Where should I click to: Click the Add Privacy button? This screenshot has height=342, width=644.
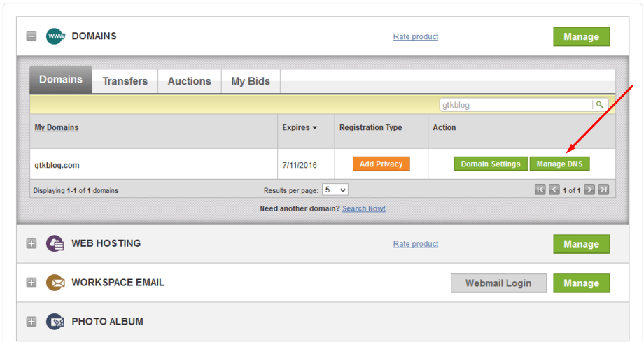pos(381,164)
